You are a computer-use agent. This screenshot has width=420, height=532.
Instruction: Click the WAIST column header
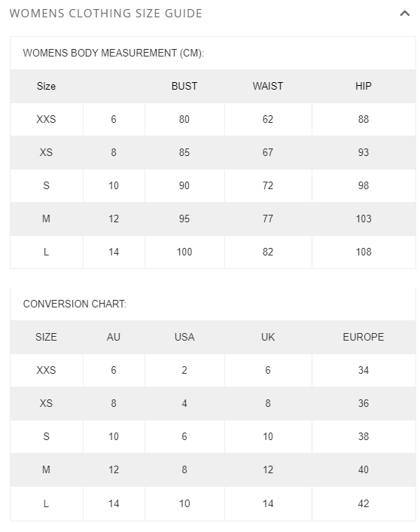coord(268,86)
